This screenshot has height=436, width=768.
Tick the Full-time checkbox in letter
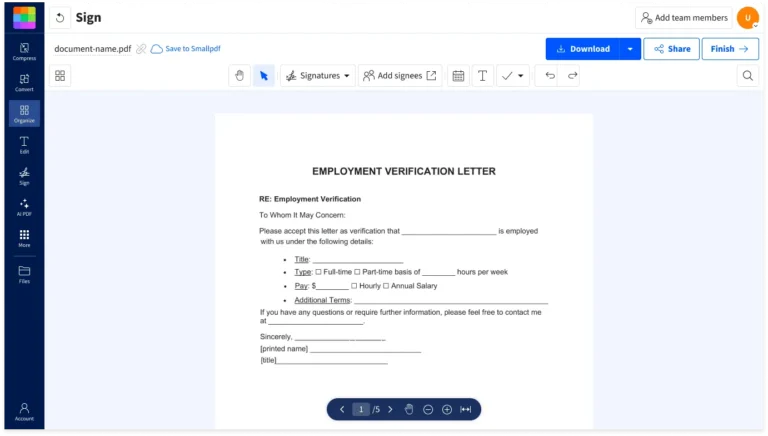[318, 272]
